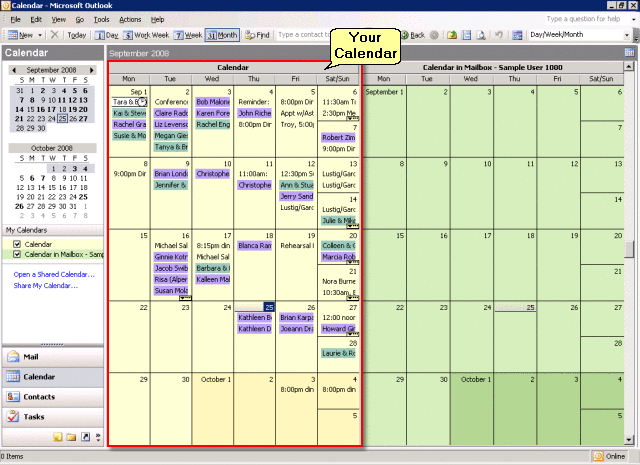Switch to Work Week view
The width and height of the screenshot is (640, 465).
click(x=146, y=35)
